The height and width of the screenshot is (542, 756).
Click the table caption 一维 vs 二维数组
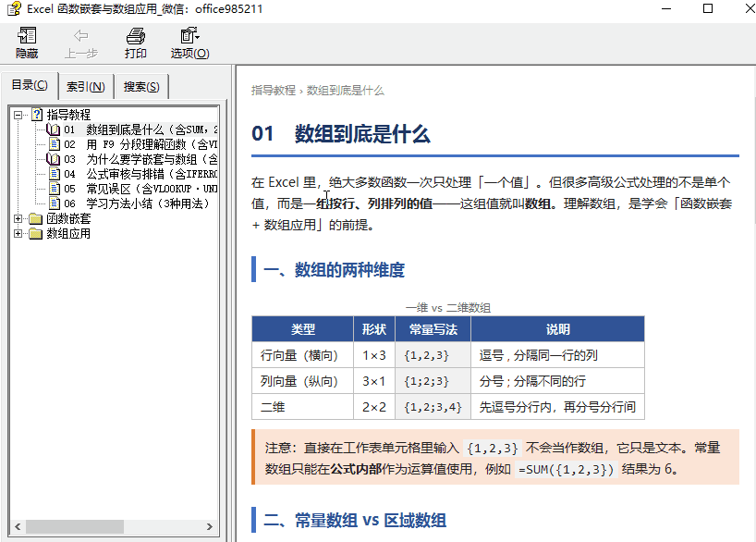[x=448, y=307]
